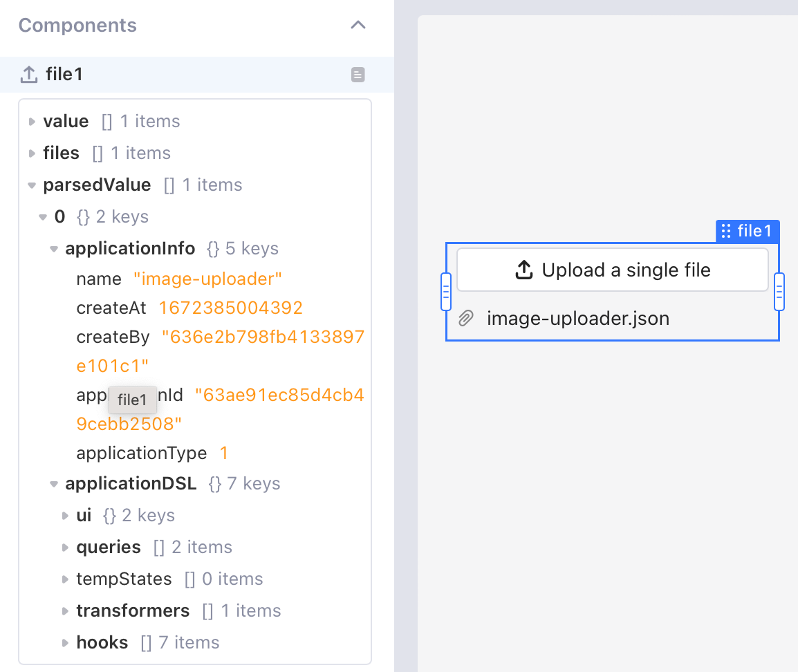
Task: Collapse the applicationDSL node
Action: [54, 484]
